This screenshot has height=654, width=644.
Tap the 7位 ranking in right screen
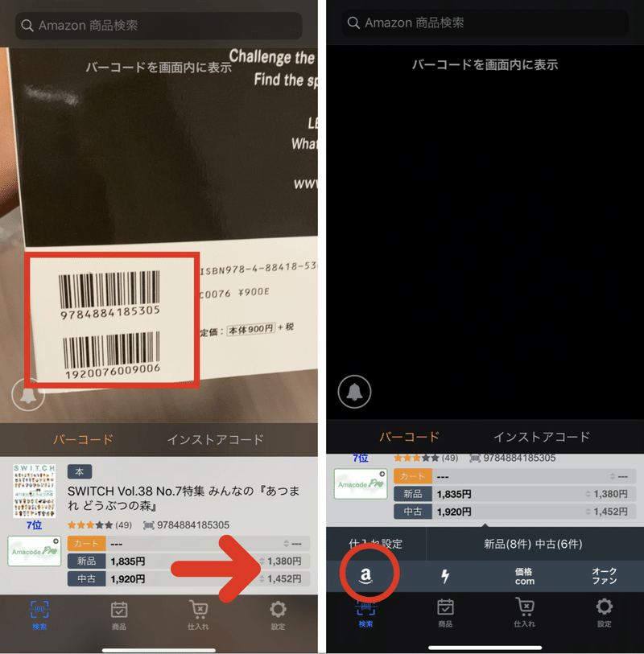click(x=361, y=458)
